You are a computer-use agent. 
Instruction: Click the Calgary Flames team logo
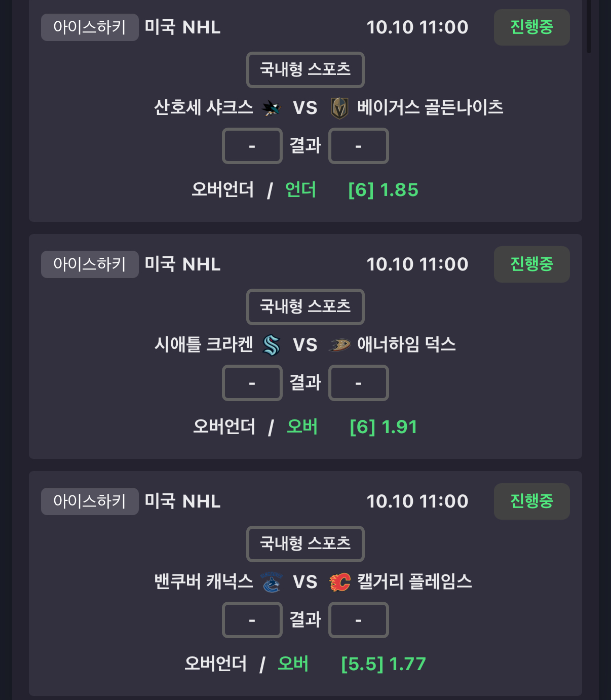tap(339, 582)
